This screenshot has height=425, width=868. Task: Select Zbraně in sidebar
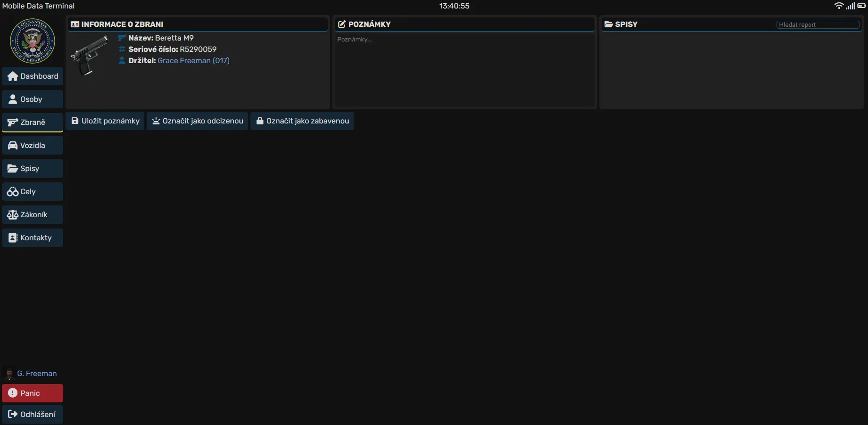click(33, 123)
